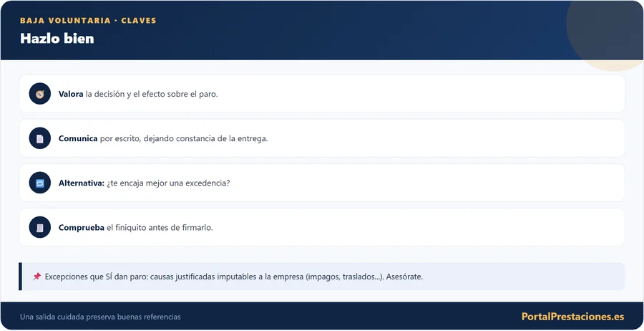Viewport: 644px width, 331px height.
Task: Select the Comprueba el finiquito card text
Action: coord(135,227)
